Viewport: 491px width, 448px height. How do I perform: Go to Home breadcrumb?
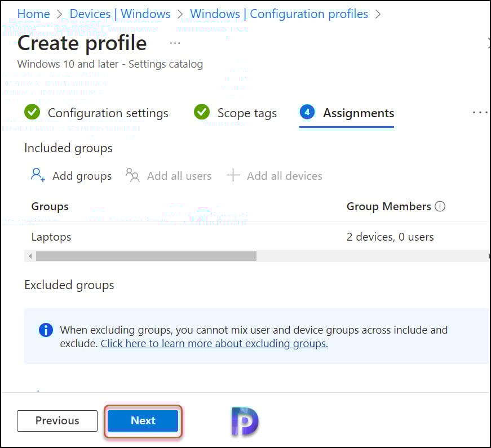pos(33,14)
